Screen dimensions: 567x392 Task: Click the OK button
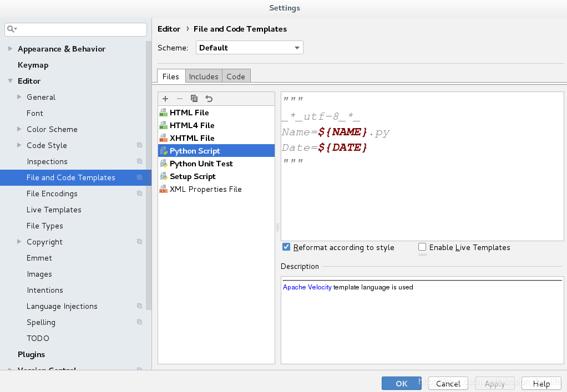(x=401, y=383)
